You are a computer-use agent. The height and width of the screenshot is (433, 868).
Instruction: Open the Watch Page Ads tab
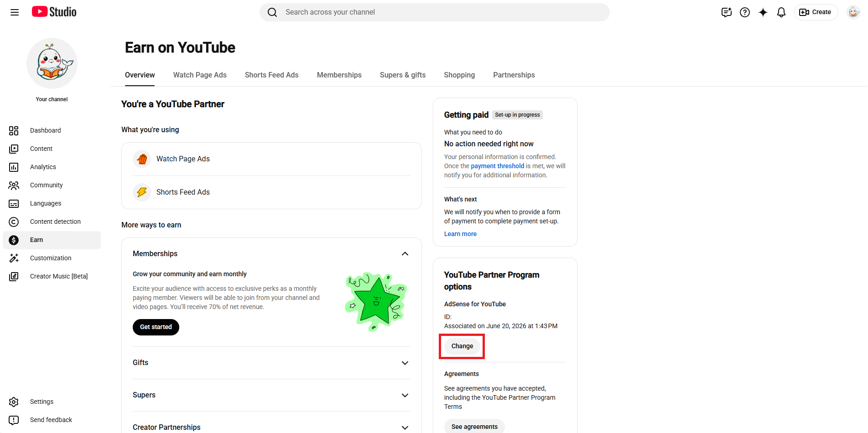click(200, 75)
